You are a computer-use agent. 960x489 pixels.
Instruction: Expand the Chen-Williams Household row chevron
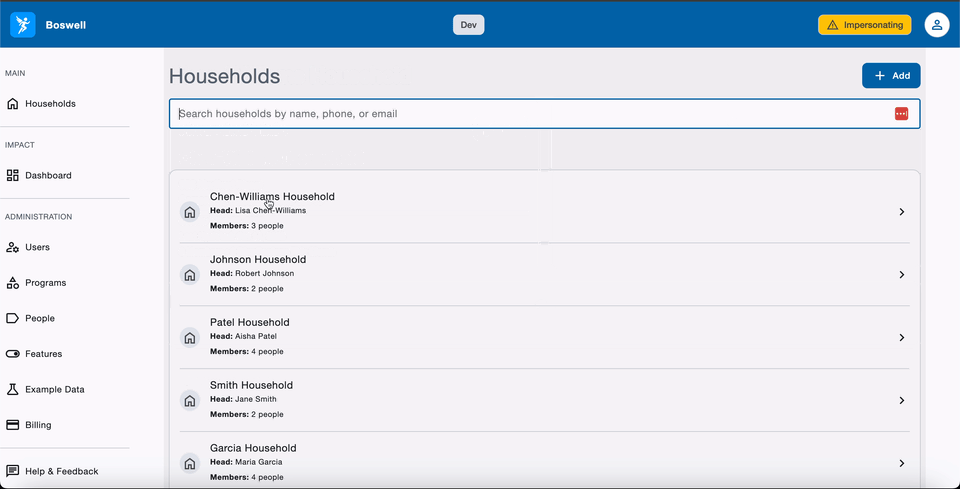point(901,212)
